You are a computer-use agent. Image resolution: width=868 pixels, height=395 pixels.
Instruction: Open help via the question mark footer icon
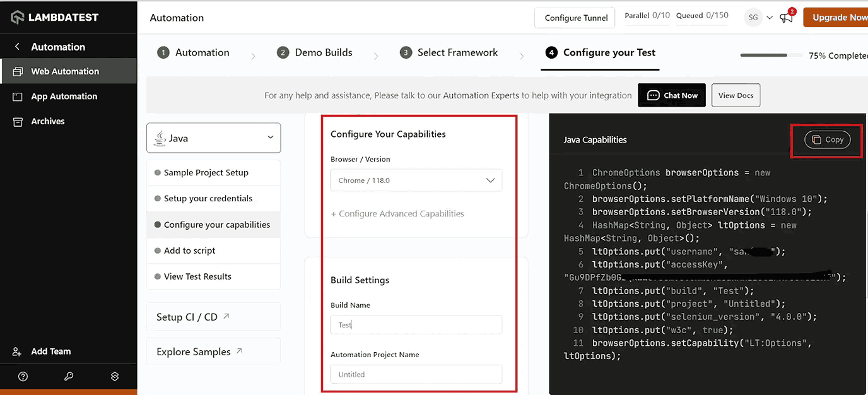pos(23,376)
